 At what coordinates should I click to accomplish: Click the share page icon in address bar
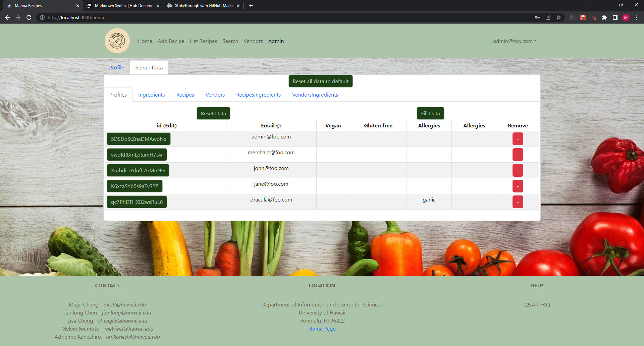point(548,17)
